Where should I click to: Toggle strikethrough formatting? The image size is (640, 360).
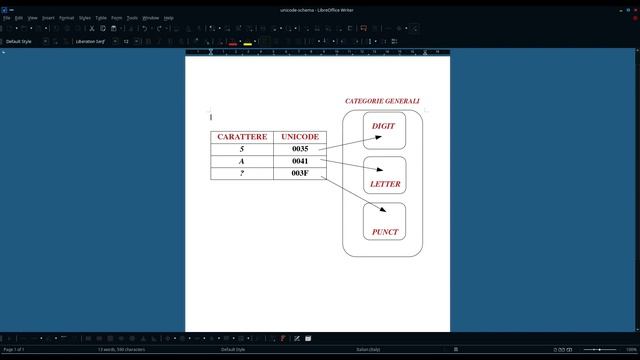click(x=181, y=41)
